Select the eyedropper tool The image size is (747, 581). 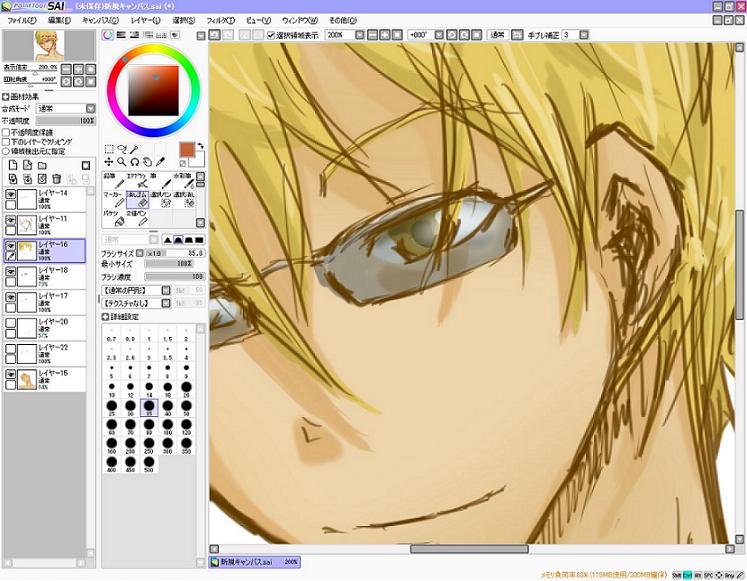161,162
